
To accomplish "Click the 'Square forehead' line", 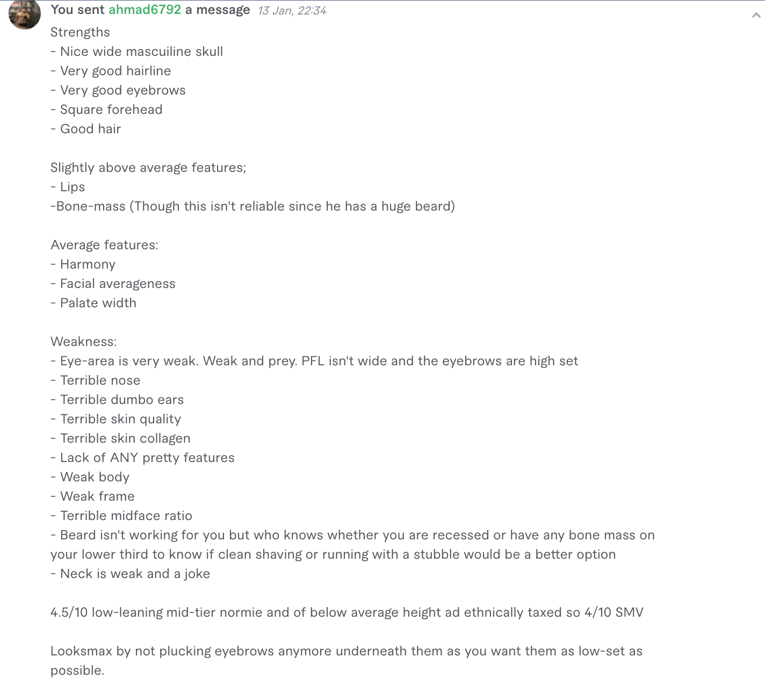I will click(x=106, y=110).
